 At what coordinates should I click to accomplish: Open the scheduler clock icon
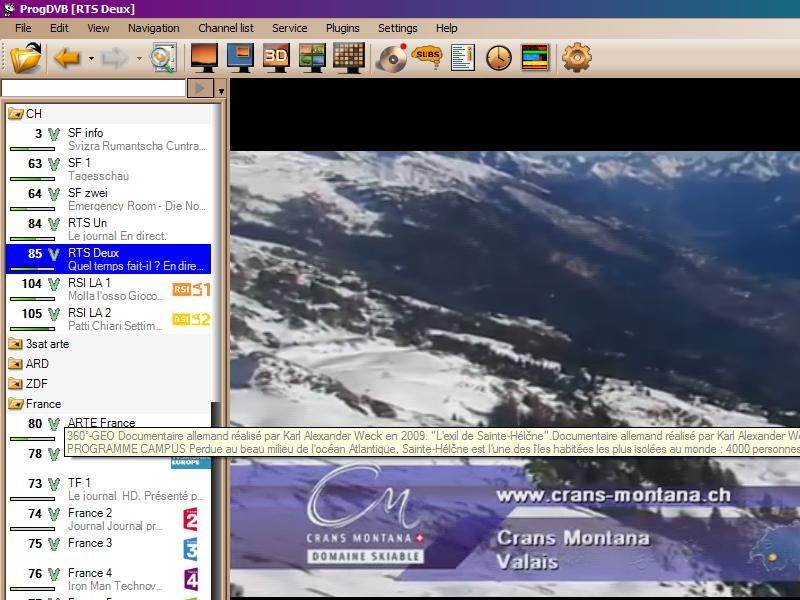click(498, 58)
